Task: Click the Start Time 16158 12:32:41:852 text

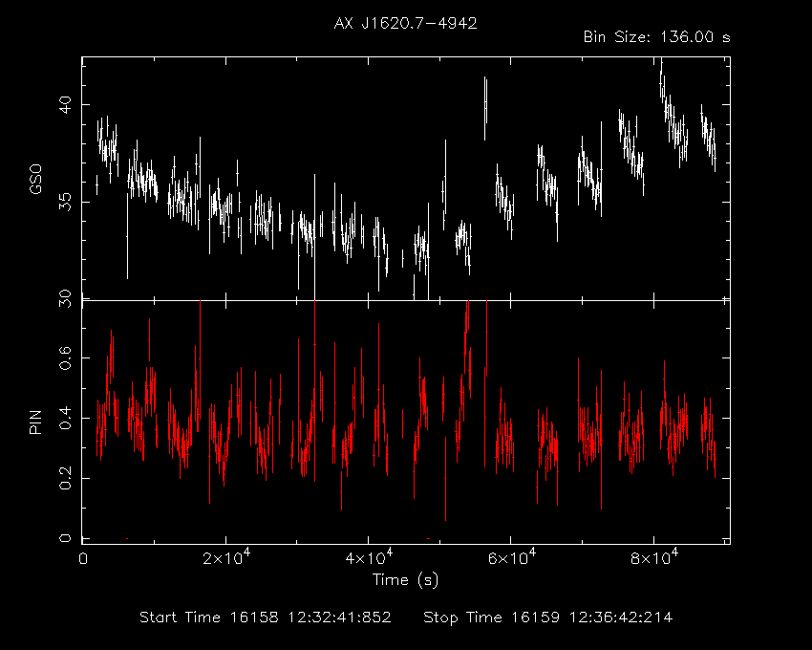Action: pos(266,617)
